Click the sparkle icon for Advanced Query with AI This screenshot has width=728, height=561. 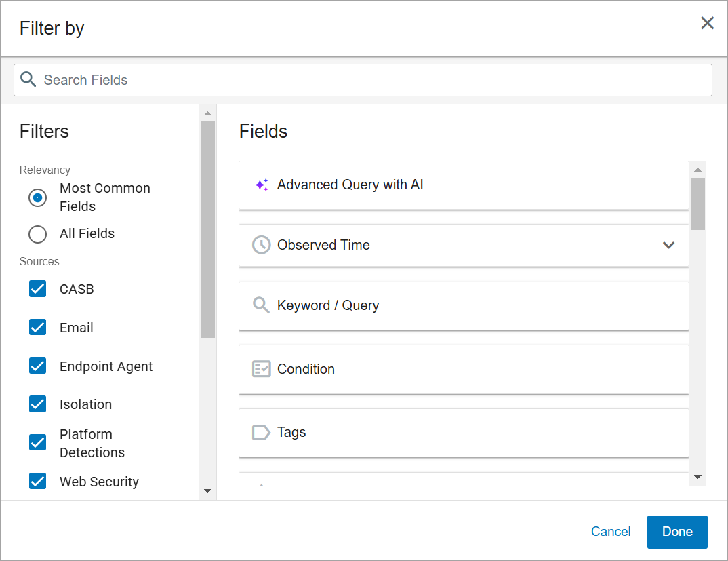pyautogui.click(x=262, y=185)
